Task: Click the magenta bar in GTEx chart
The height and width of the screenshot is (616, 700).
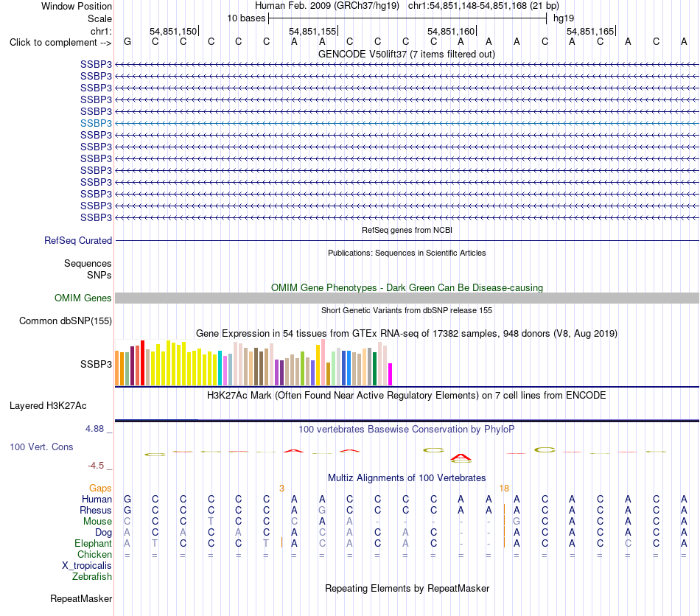Action: 391,374
